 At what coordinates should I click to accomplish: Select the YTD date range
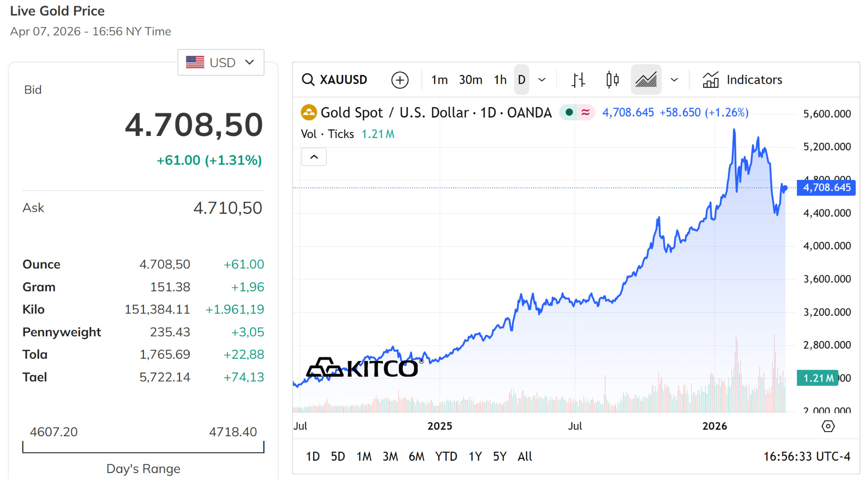click(x=446, y=457)
